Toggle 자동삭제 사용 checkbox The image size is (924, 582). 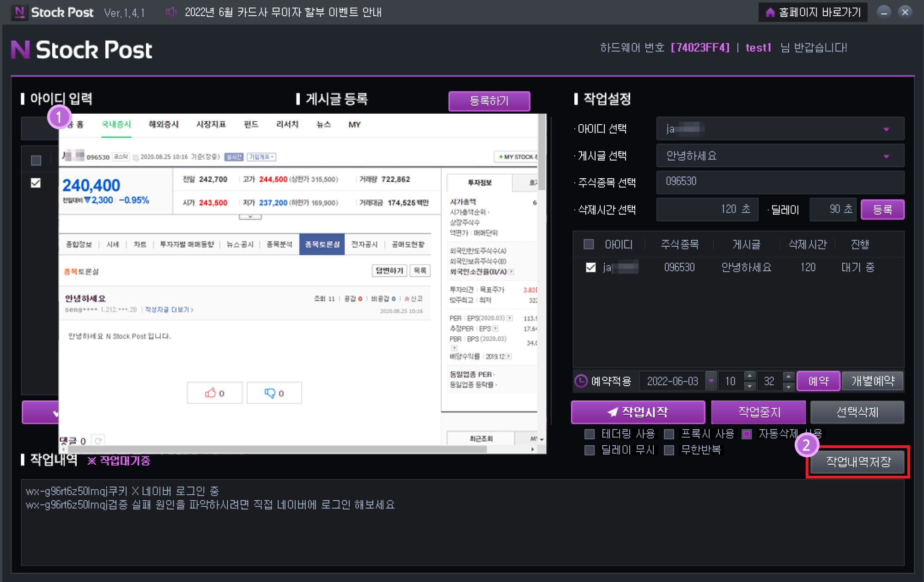(x=747, y=434)
